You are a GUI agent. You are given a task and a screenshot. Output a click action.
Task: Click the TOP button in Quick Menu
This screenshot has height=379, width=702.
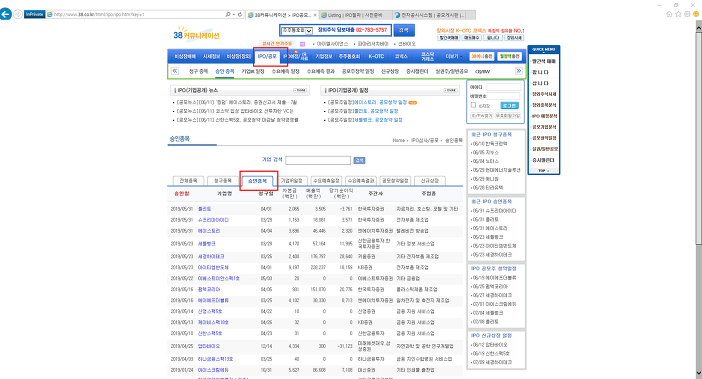[x=543, y=170]
